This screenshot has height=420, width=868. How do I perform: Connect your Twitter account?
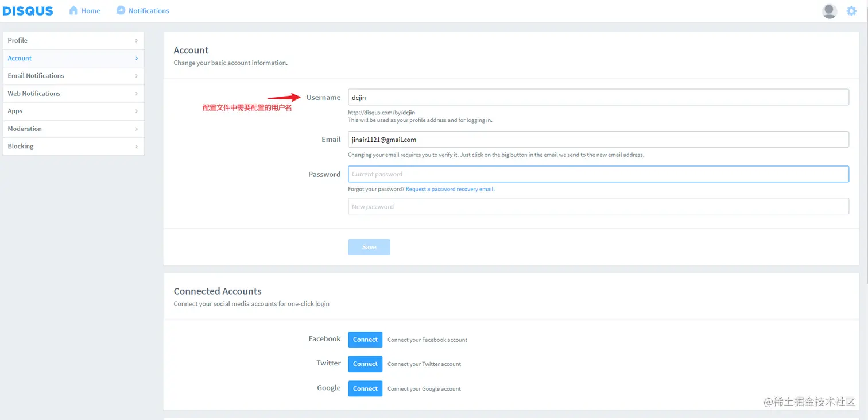pyautogui.click(x=365, y=364)
